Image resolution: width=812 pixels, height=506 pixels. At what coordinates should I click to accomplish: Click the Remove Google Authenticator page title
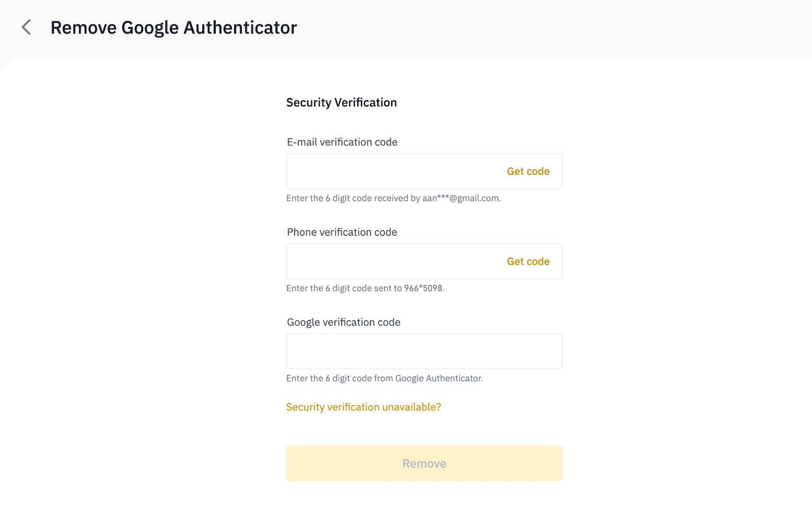[x=174, y=28]
